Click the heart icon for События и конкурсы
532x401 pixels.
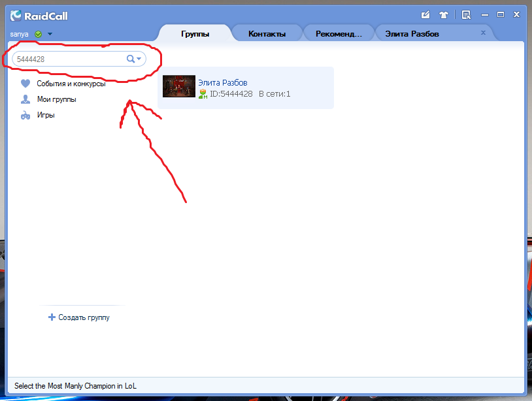pos(25,84)
